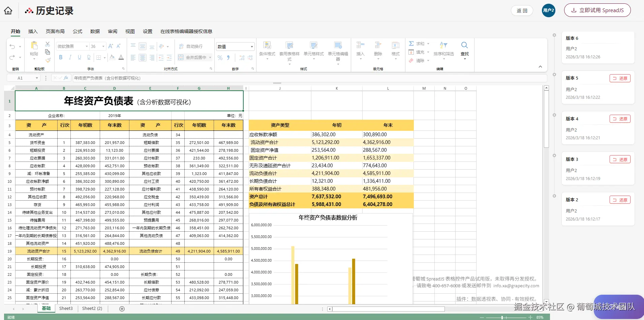Toggle wrap text (自动换行)
The image size is (644, 320).
[x=191, y=46]
